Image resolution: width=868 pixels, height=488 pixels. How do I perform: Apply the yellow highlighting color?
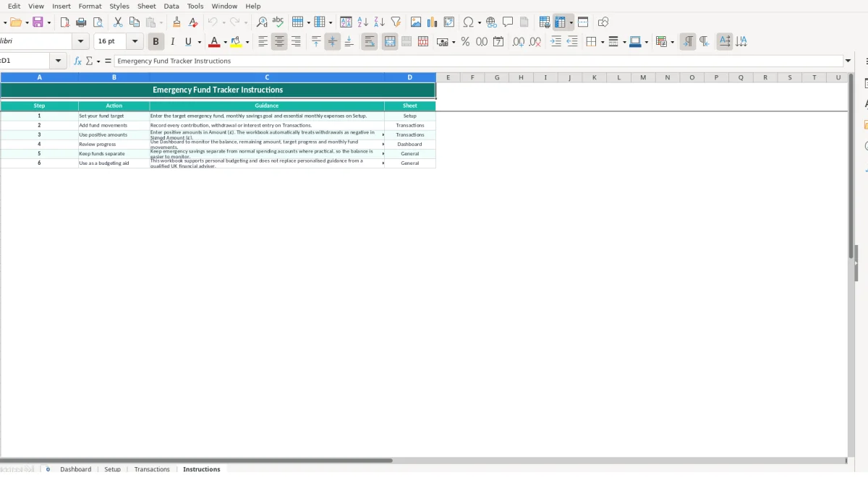click(x=237, y=42)
